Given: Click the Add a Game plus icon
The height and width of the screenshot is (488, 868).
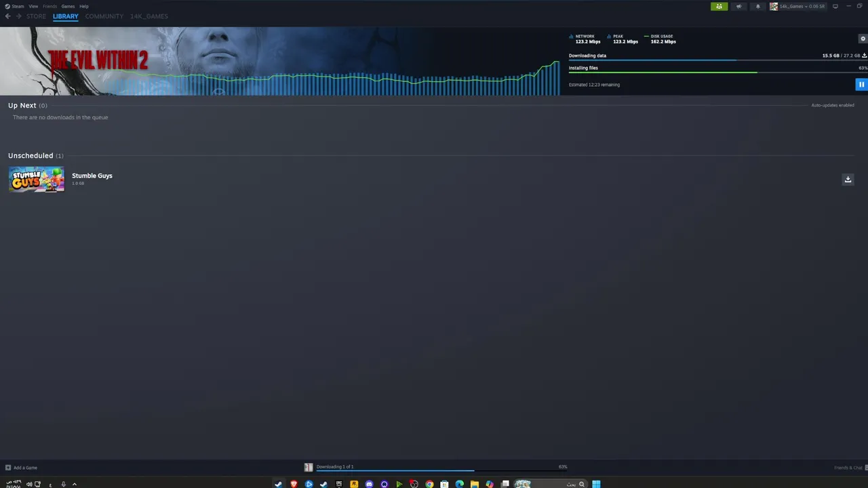Looking at the screenshot, I should (x=8, y=468).
